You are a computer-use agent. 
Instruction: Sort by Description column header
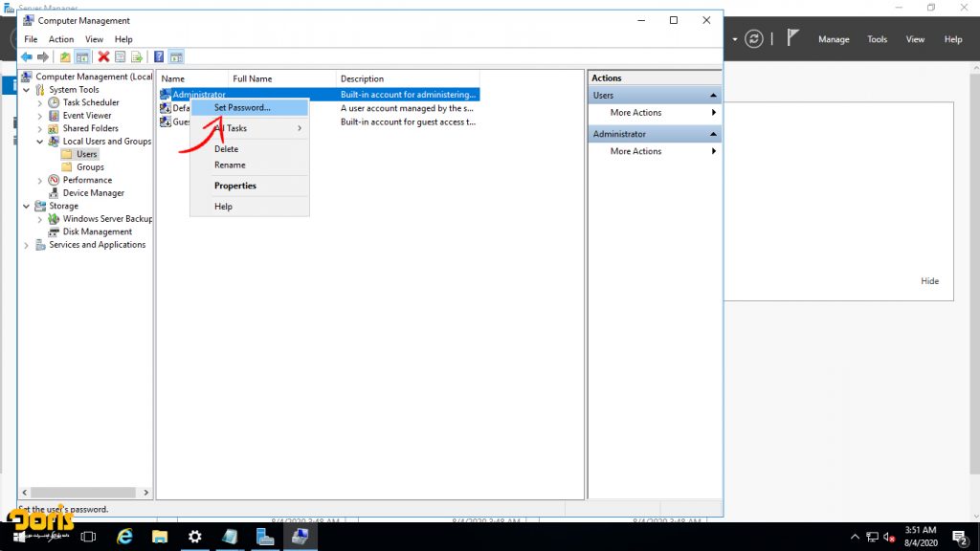408,78
